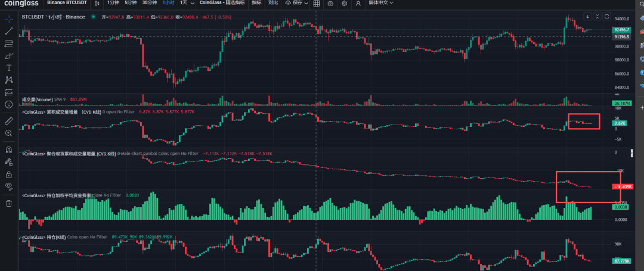Open the emoji icons tool
Viewport: 644px width, 271px height.
(x=8, y=105)
